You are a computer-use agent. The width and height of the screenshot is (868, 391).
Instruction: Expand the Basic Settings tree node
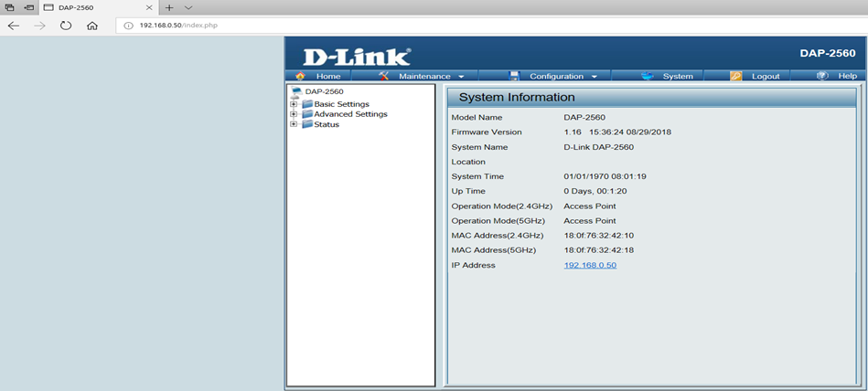(x=294, y=104)
